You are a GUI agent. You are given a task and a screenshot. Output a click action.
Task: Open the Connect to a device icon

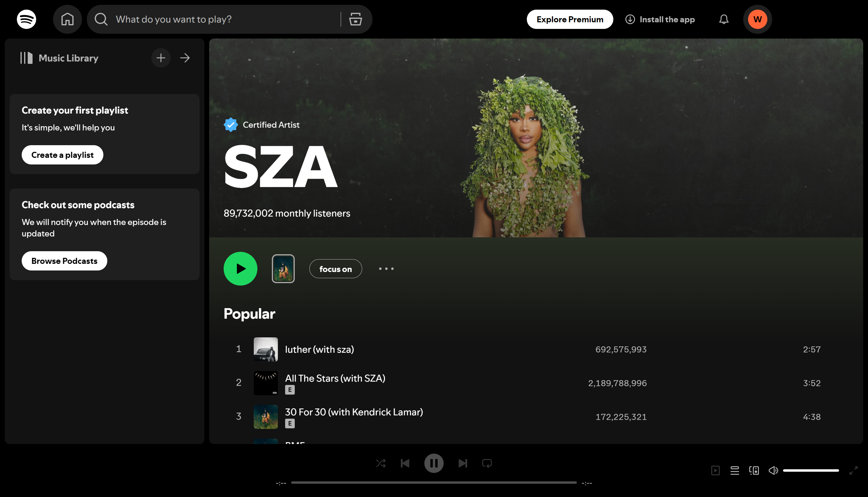[x=754, y=470]
